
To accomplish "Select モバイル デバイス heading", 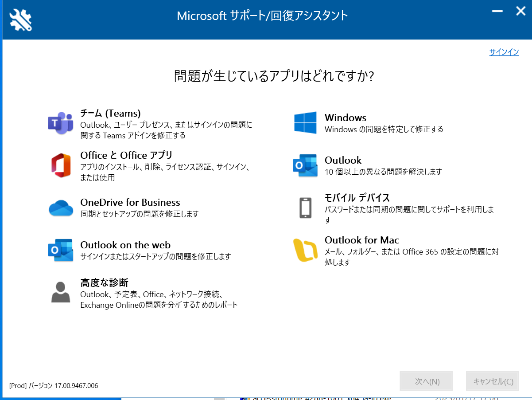I will point(357,197).
